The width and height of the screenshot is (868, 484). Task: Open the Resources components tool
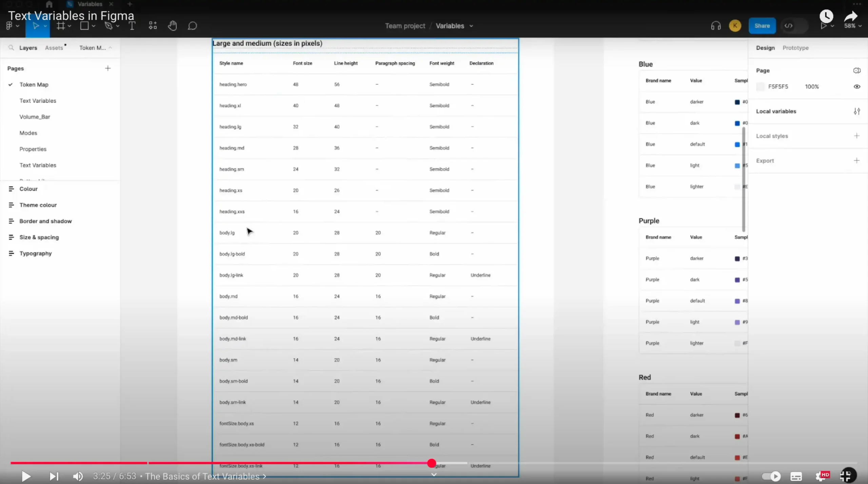pos(153,26)
